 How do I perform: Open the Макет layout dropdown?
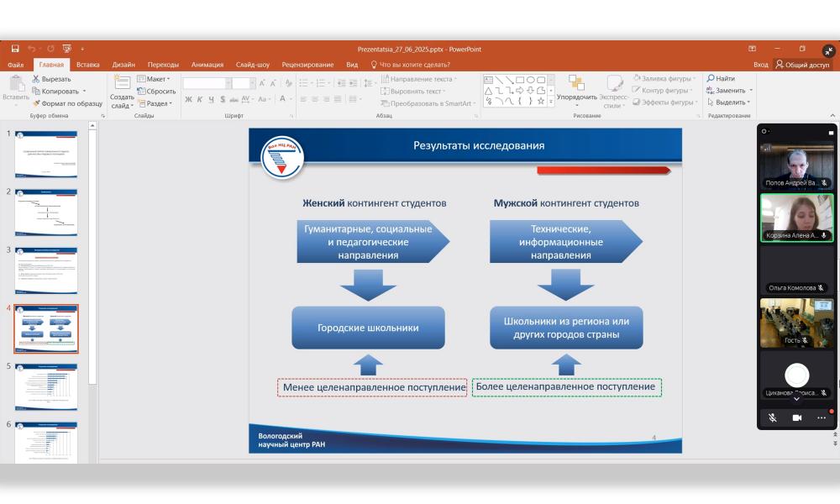click(x=155, y=79)
